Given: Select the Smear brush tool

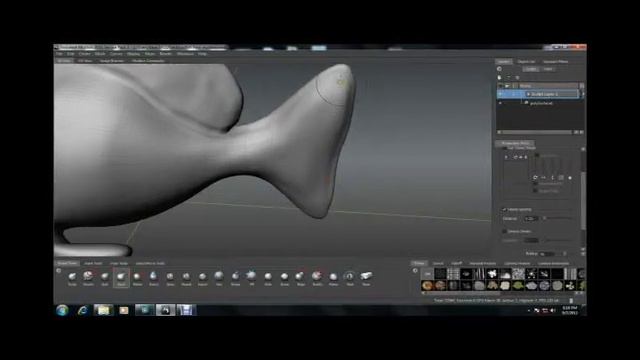Looking at the screenshot, I should click(284, 278).
